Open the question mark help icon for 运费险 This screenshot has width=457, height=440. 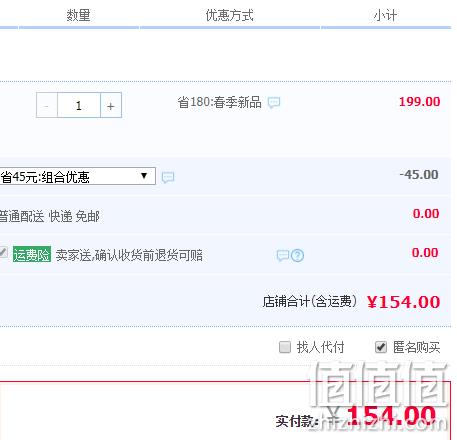(297, 256)
